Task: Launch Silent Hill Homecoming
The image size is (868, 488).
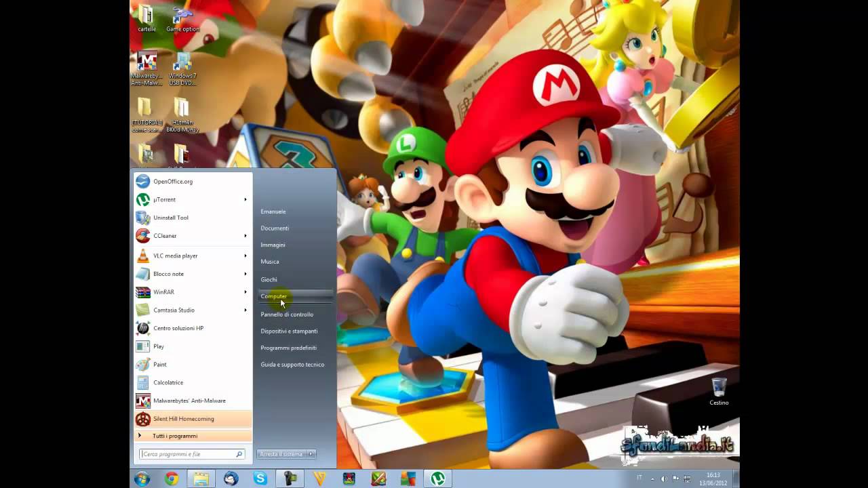Action: [x=193, y=419]
